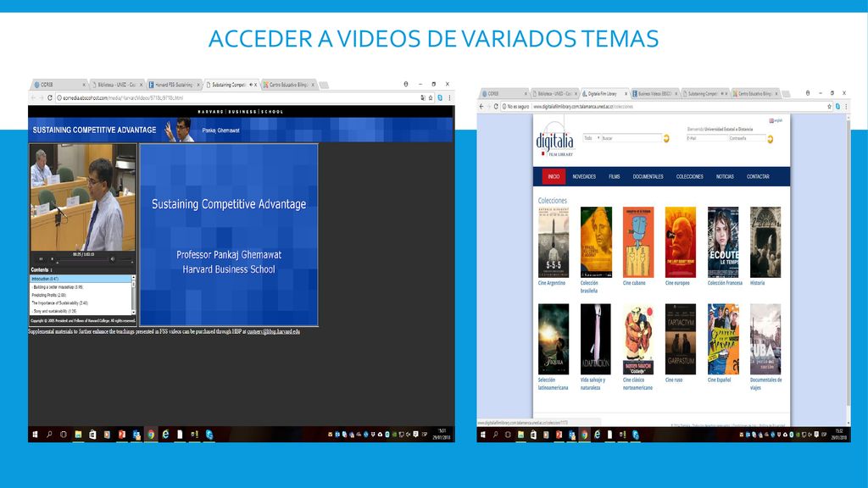Switch to Biblioteca UNED tab in left browser

[x=116, y=85]
